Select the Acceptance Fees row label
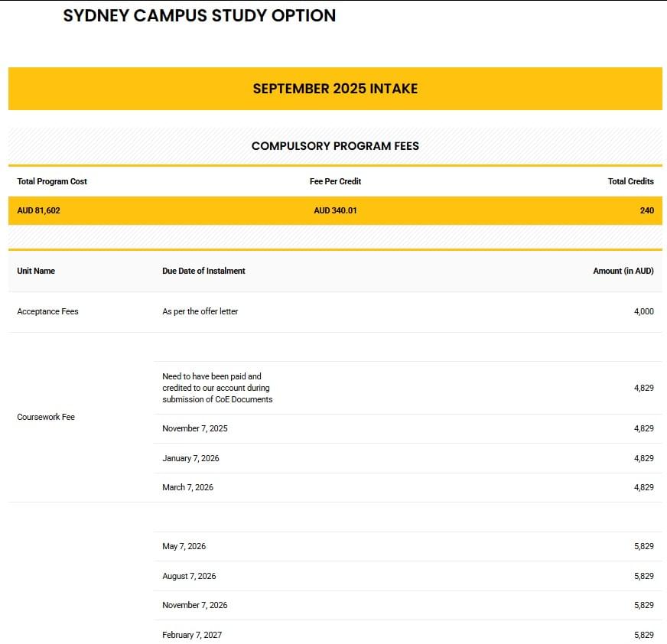The width and height of the screenshot is (667, 644). tap(47, 311)
